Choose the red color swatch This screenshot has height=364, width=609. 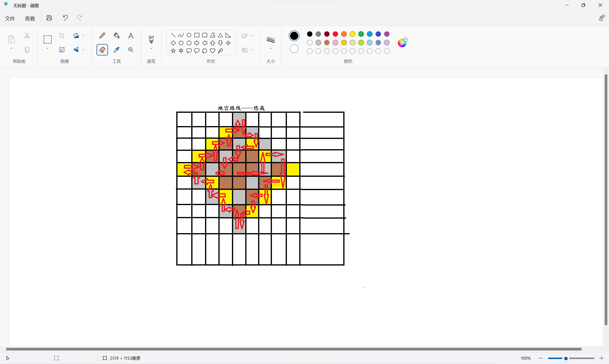335,34
